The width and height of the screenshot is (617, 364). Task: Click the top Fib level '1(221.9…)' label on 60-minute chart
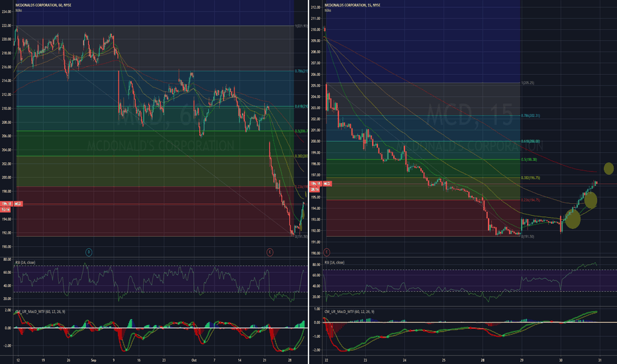301,26
